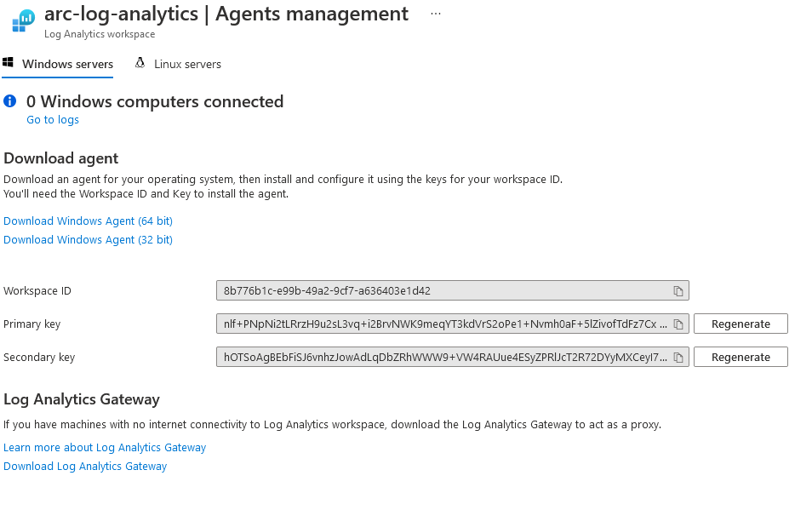Click the Linux penguin tab icon
Image resolution: width=812 pixels, height=510 pixels.
click(x=140, y=63)
